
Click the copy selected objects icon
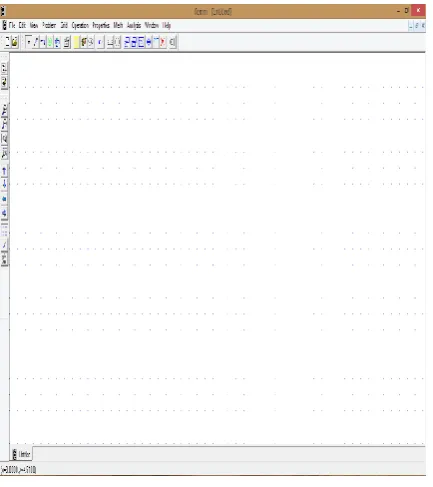[134, 42]
